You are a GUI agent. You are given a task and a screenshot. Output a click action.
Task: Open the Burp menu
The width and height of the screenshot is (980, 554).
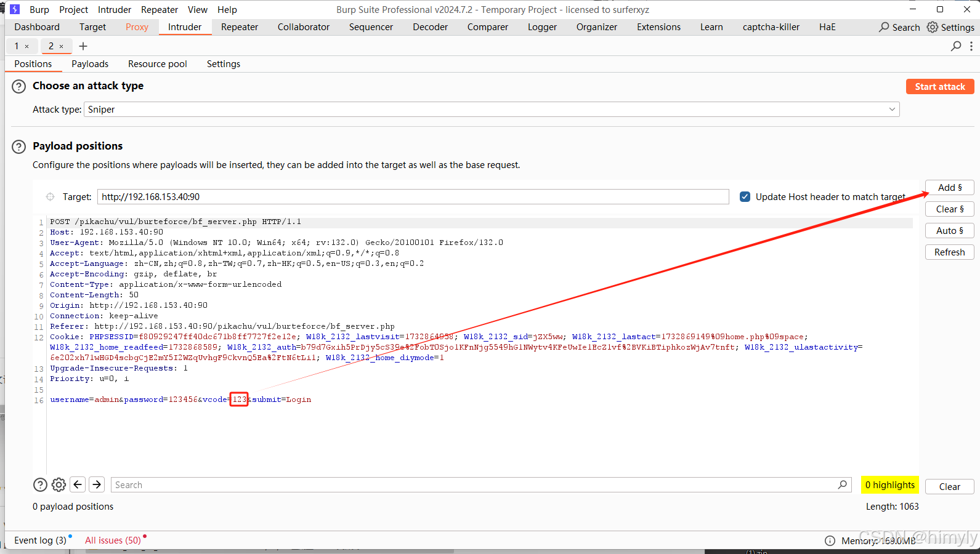39,10
